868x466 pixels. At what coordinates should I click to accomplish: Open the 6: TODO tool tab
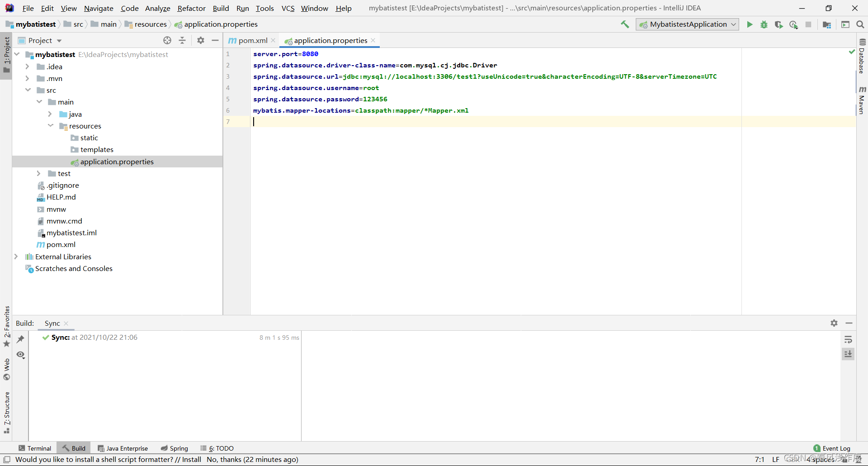tap(217, 448)
